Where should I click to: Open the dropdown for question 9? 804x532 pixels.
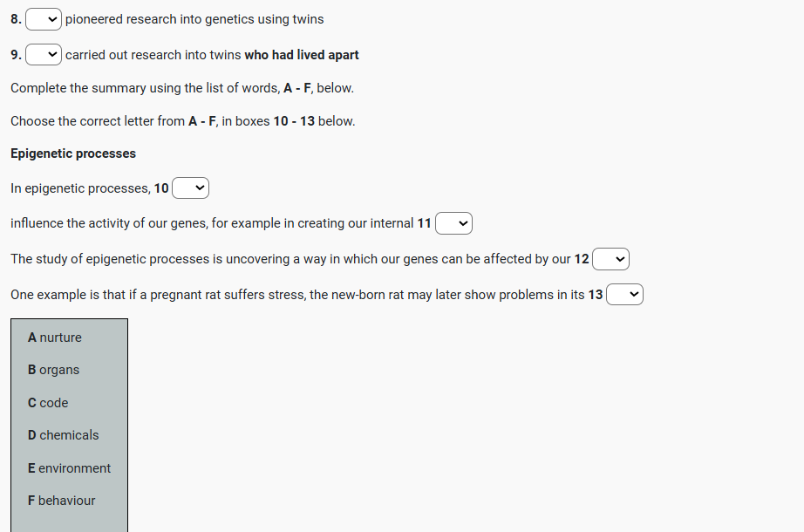44,55
